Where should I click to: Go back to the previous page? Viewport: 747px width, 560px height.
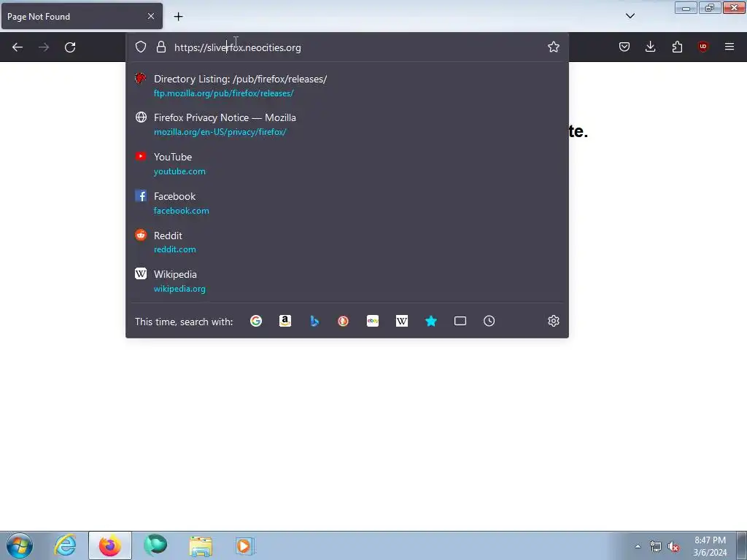18,47
